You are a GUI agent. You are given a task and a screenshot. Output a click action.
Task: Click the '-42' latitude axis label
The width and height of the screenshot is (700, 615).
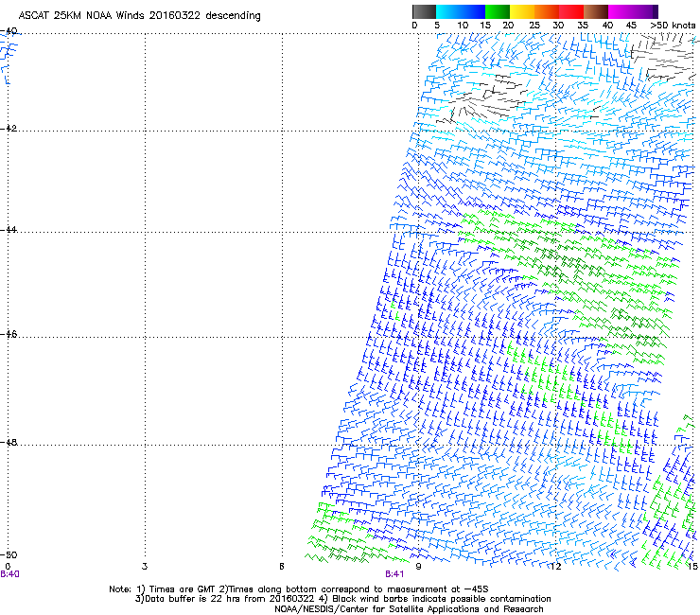pyautogui.click(x=9, y=129)
